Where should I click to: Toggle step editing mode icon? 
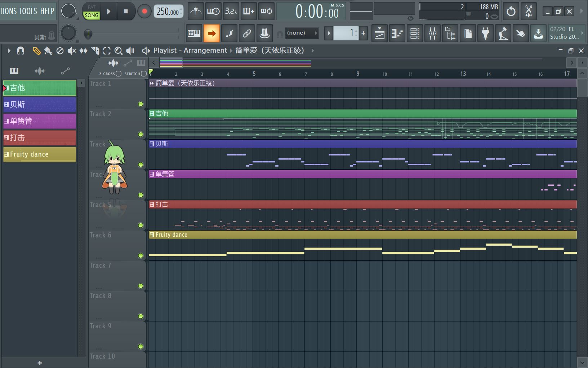coord(229,34)
